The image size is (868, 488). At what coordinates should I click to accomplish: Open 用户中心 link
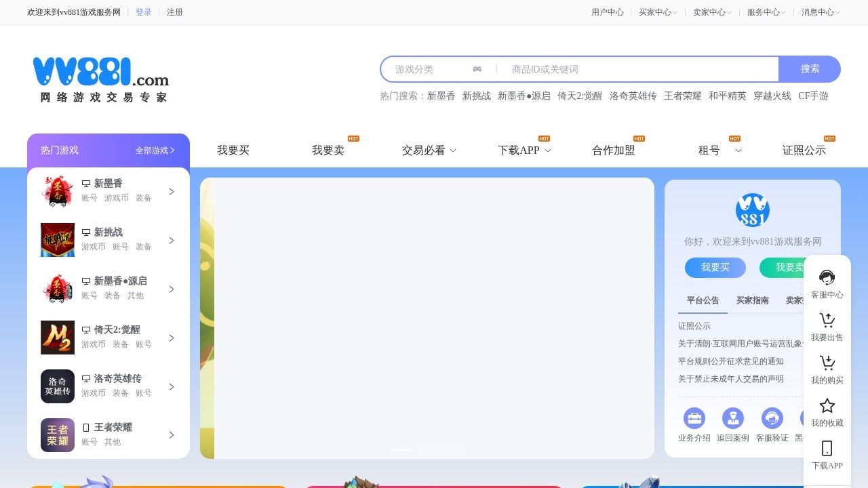608,12
